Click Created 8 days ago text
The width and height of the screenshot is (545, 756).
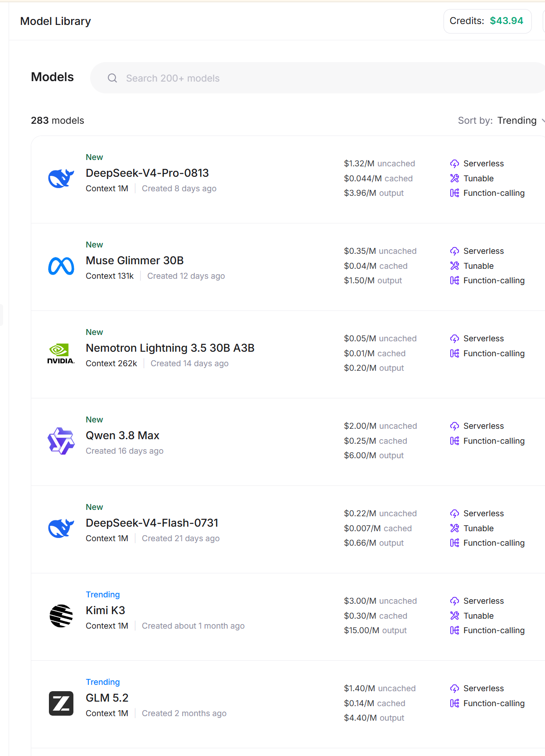coord(179,189)
